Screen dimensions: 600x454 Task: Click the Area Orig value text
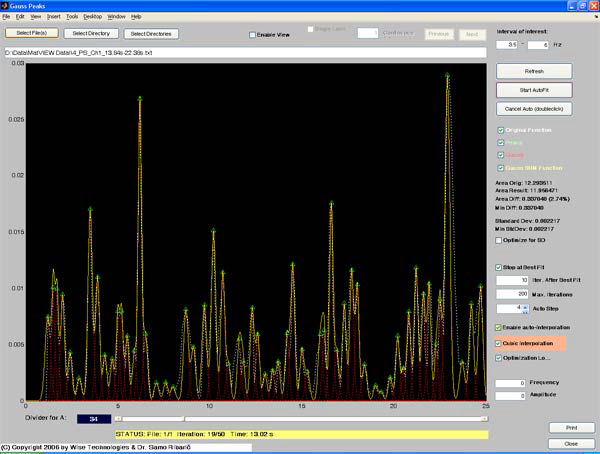coord(524,183)
